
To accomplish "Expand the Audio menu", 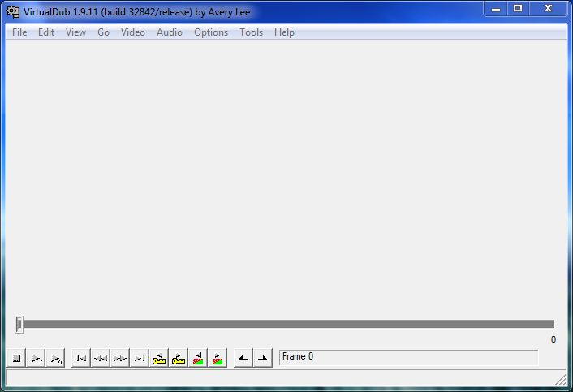I will pos(170,32).
